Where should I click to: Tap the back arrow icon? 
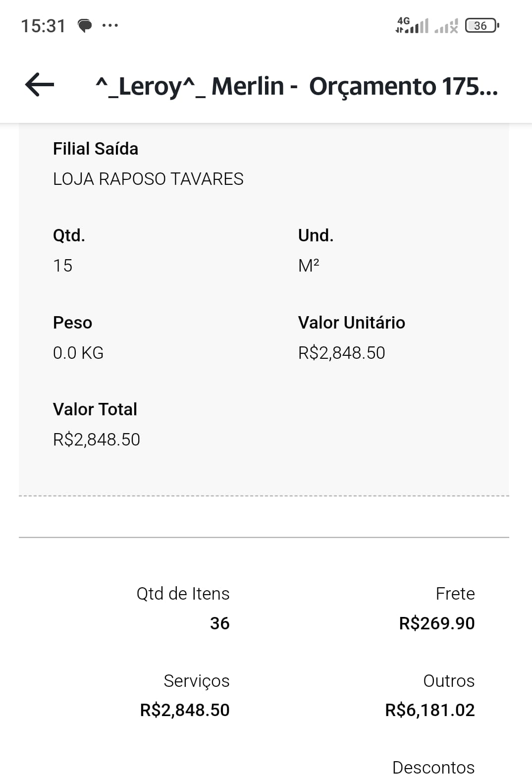point(40,85)
